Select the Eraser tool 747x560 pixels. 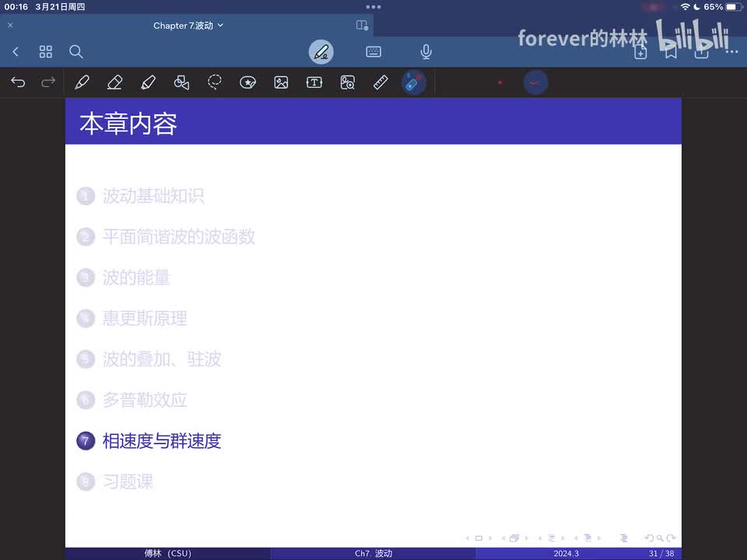pyautogui.click(x=115, y=82)
